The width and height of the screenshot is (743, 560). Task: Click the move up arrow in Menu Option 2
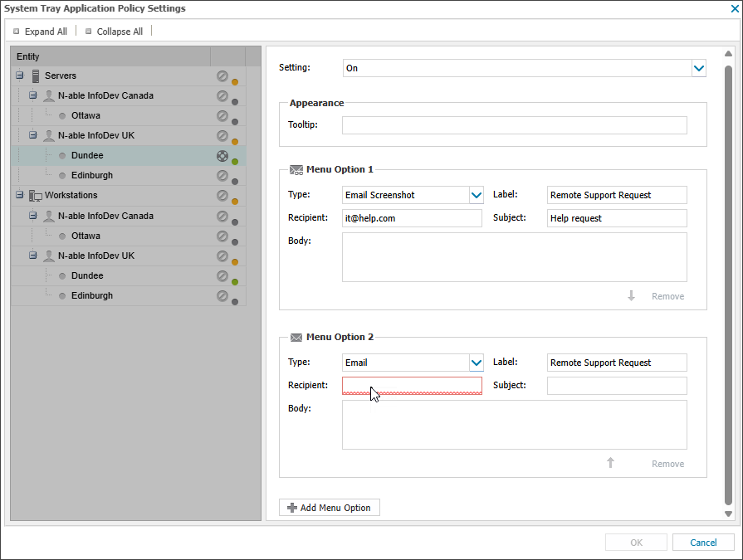(610, 463)
